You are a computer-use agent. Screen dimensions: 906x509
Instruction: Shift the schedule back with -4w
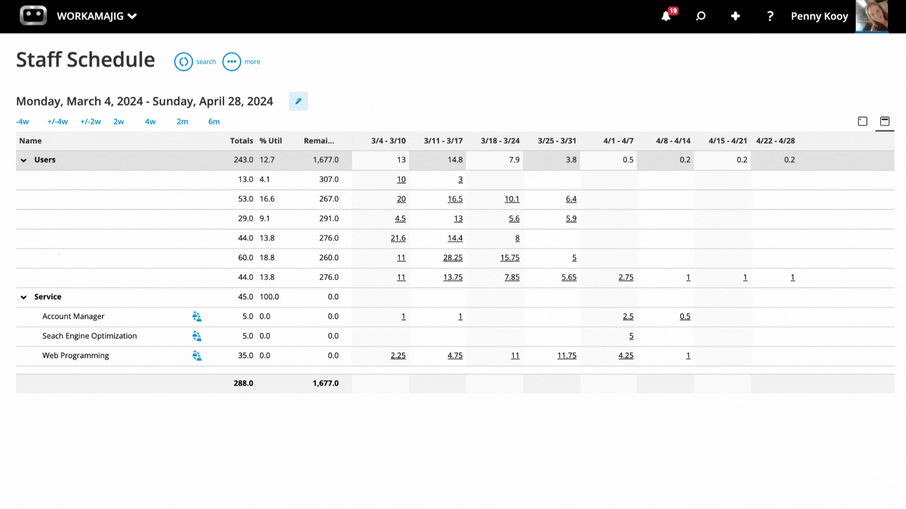(22, 122)
